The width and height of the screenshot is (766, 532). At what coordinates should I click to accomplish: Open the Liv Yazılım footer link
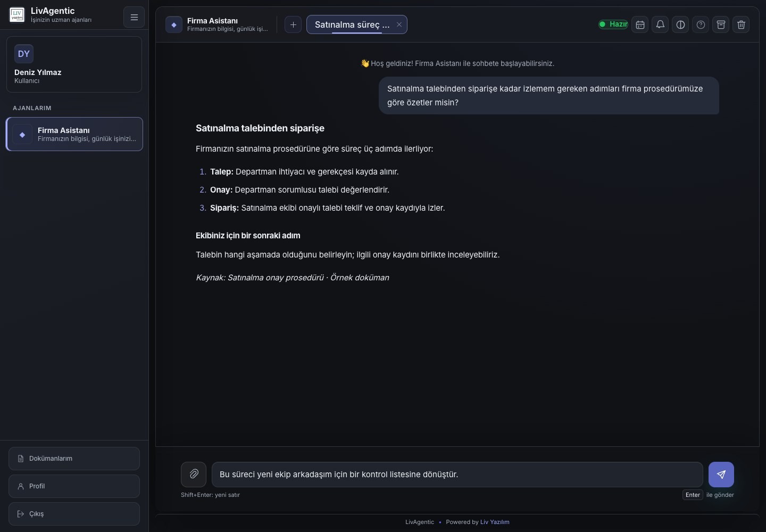pyautogui.click(x=495, y=522)
